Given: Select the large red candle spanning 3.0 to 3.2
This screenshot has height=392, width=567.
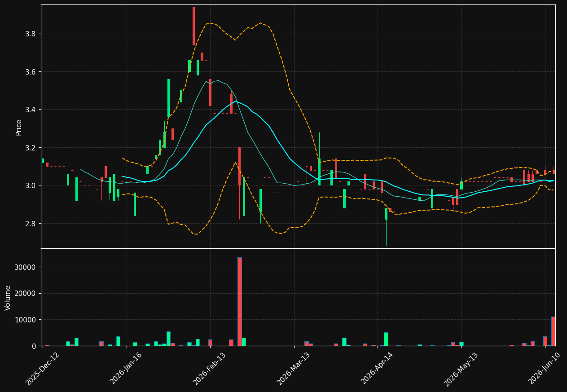Looking at the screenshot, I should (x=240, y=166).
